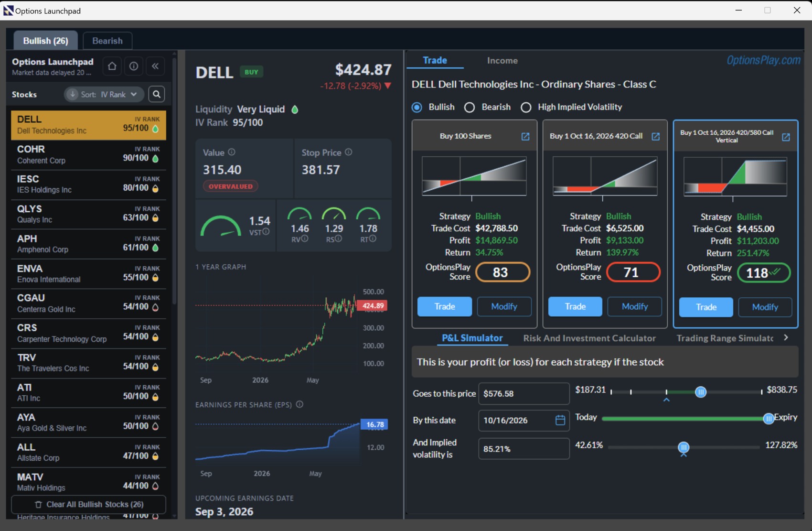This screenshot has height=531, width=812.
Task: Click the drop icon in the AYA row
Action: point(155,426)
